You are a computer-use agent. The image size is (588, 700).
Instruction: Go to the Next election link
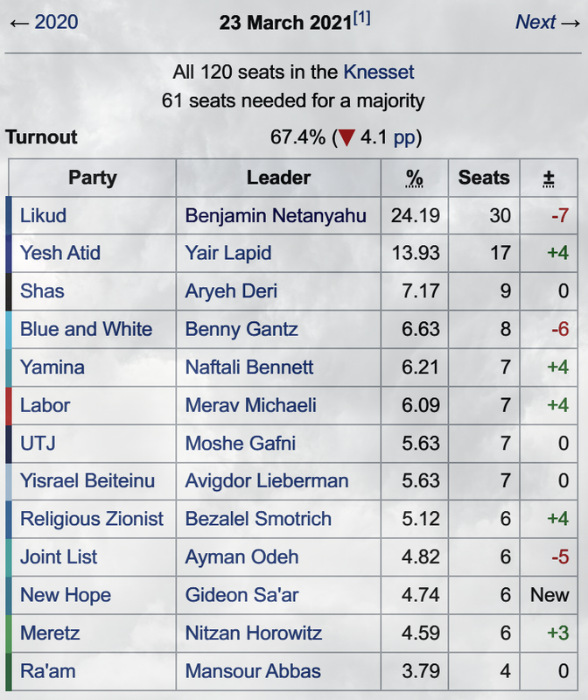[x=535, y=22]
